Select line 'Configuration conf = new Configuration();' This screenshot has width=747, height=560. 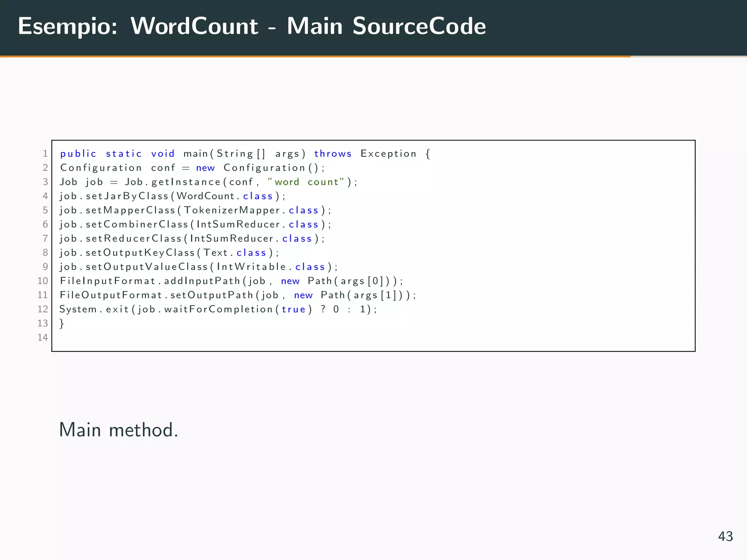click(x=192, y=168)
